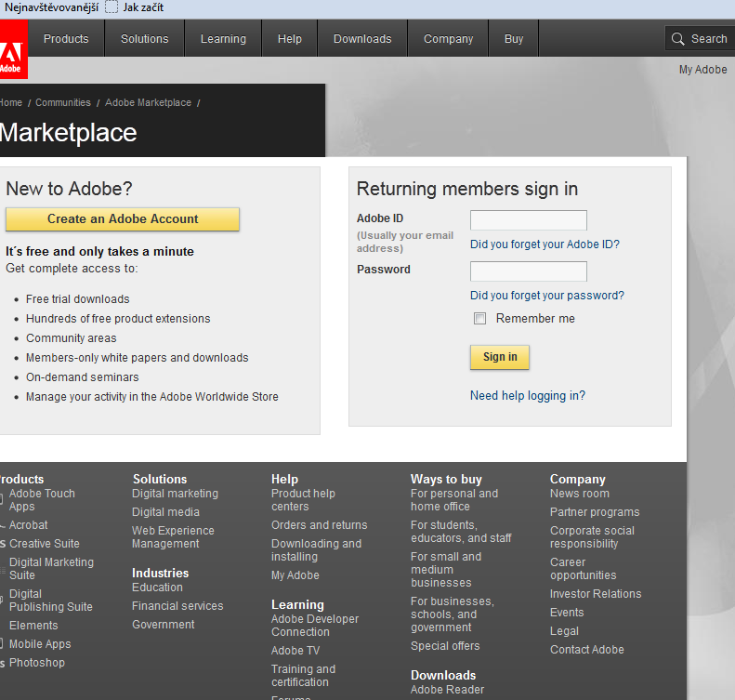Viewport: 735px width, 700px height.
Task: Open For personal and home office link
Action: (x=454, y=500)
